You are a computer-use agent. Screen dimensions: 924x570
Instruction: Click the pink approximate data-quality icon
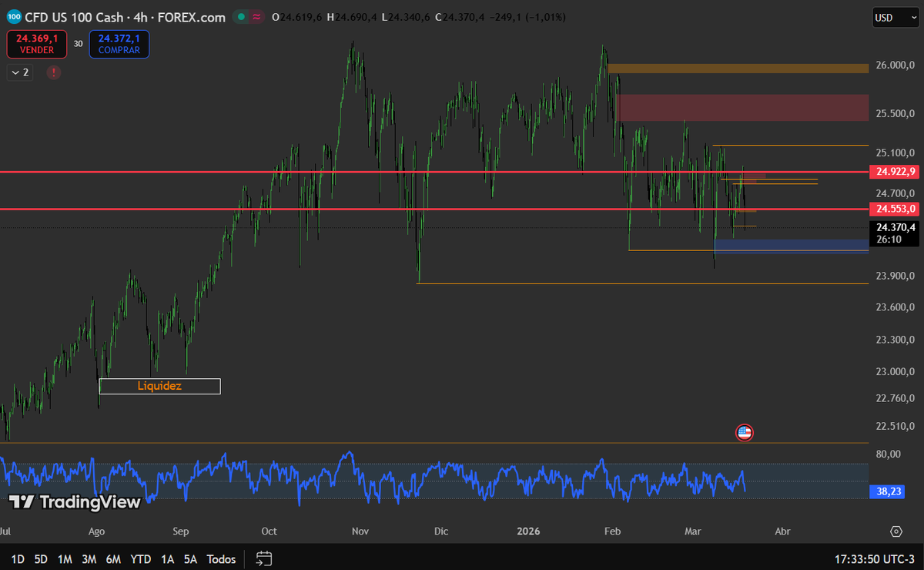257,17
